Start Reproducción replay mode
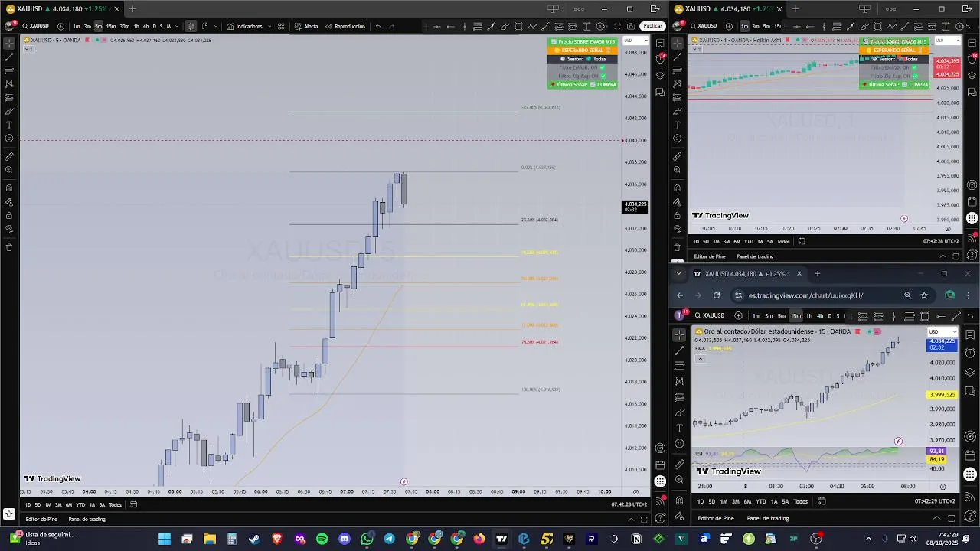 coord(345,26)
